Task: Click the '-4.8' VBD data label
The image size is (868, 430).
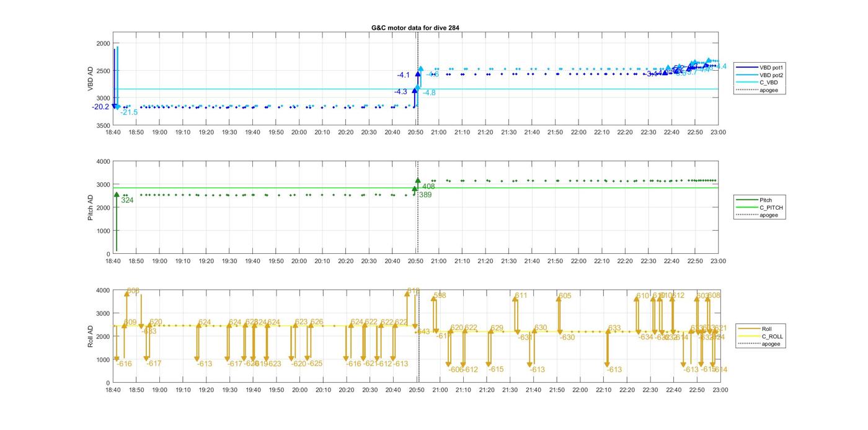Action: click(x=428, y=92)
